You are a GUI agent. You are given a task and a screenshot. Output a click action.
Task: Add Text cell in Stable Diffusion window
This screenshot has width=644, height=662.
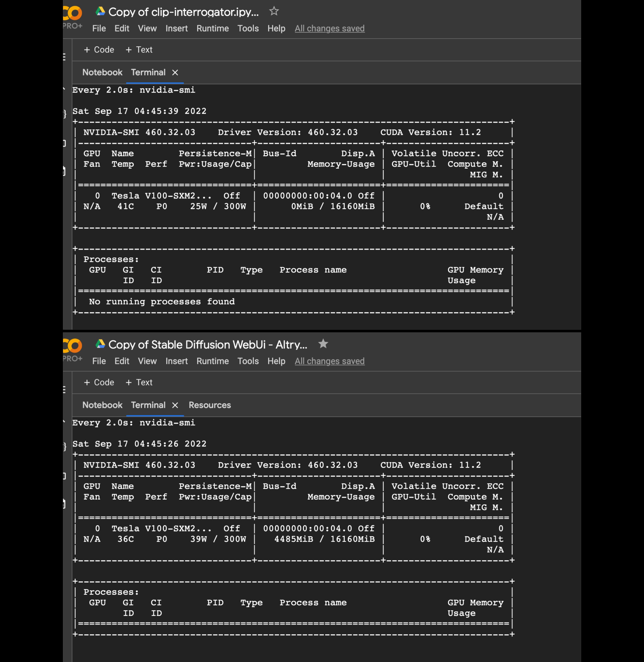pos(139,382)
